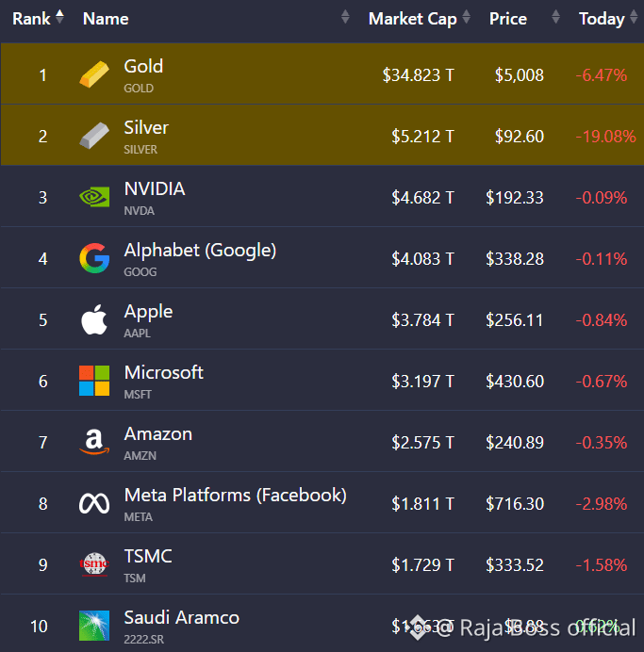
Task: Click the TSMC logo icon
Action: 94,564
